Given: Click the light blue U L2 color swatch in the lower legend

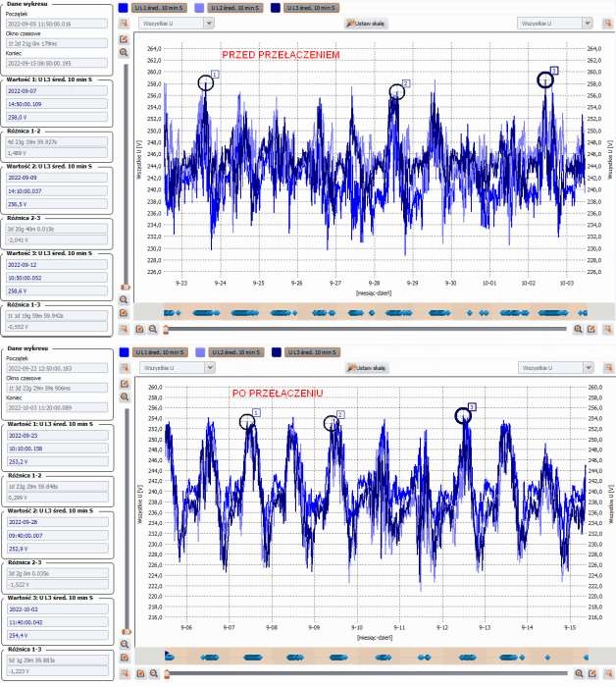Looking at the screenshot, I should coord(200,352).
